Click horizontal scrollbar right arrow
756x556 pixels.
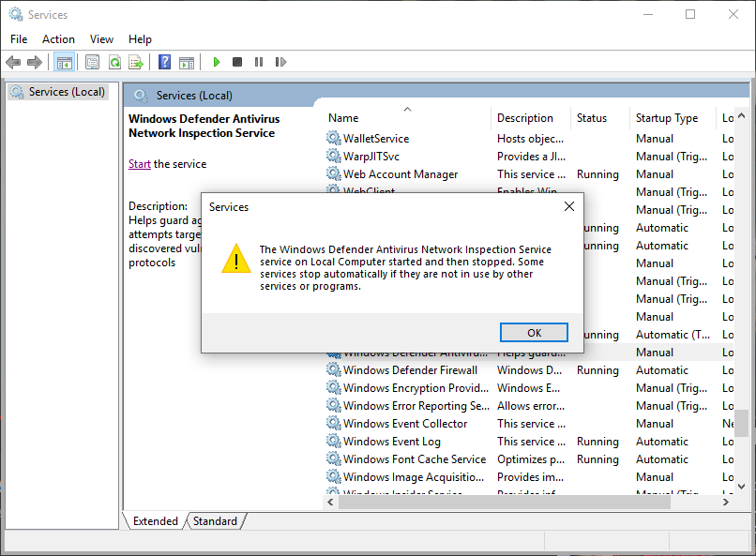coord(726,502)
